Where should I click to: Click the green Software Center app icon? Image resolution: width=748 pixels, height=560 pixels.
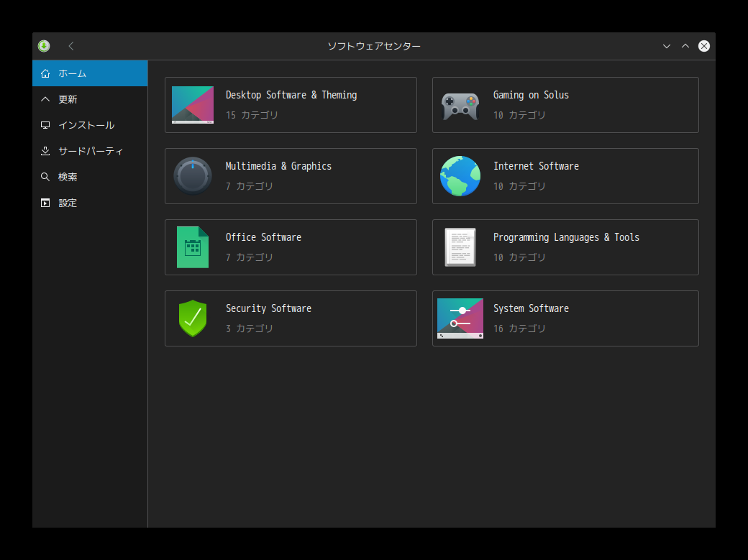coord(44,46)
